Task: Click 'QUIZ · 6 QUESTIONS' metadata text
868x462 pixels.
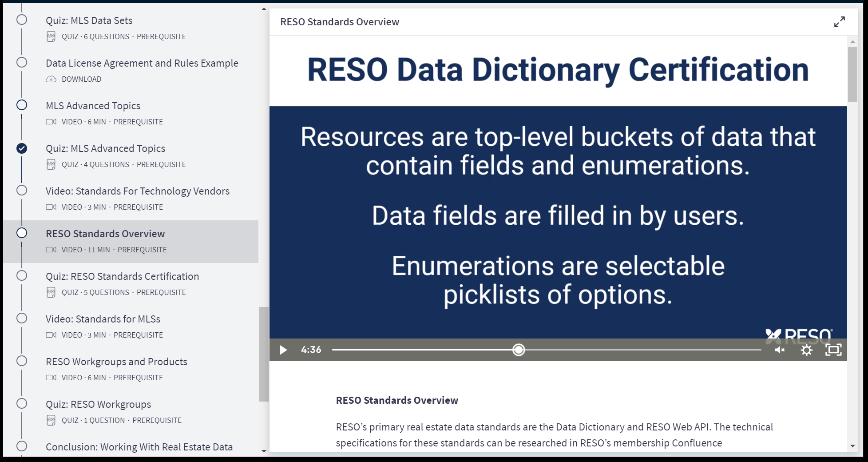Action: [95, 36]
